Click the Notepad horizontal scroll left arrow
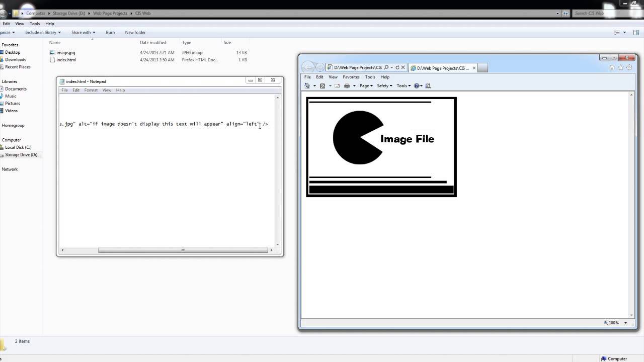This screenshot has width=644, height=362. [x=62, y=250]
